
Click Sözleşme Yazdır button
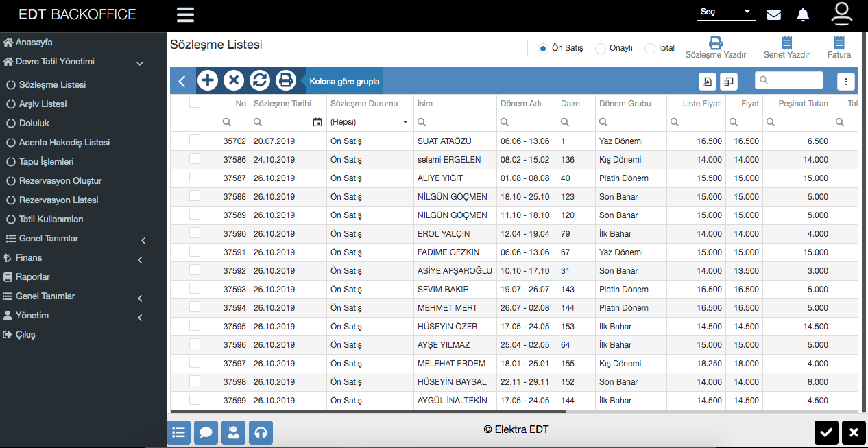pyautogui.click(x=716, y=47)
